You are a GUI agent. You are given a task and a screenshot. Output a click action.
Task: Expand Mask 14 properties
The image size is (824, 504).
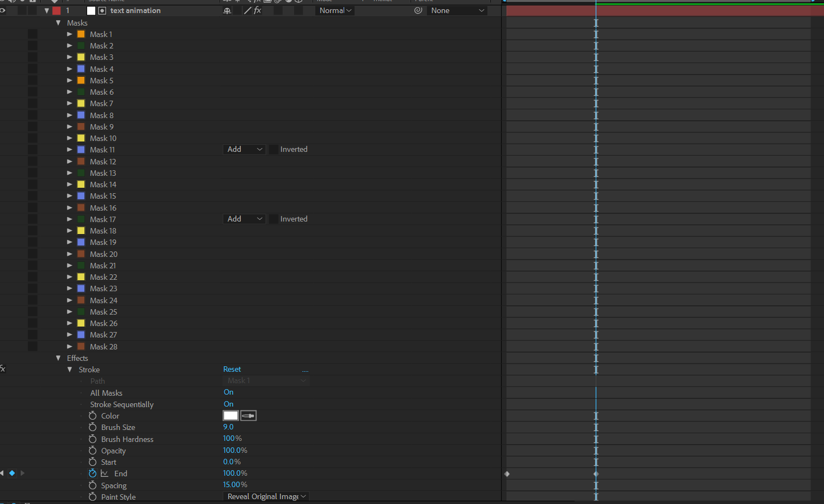click(70, 185)
